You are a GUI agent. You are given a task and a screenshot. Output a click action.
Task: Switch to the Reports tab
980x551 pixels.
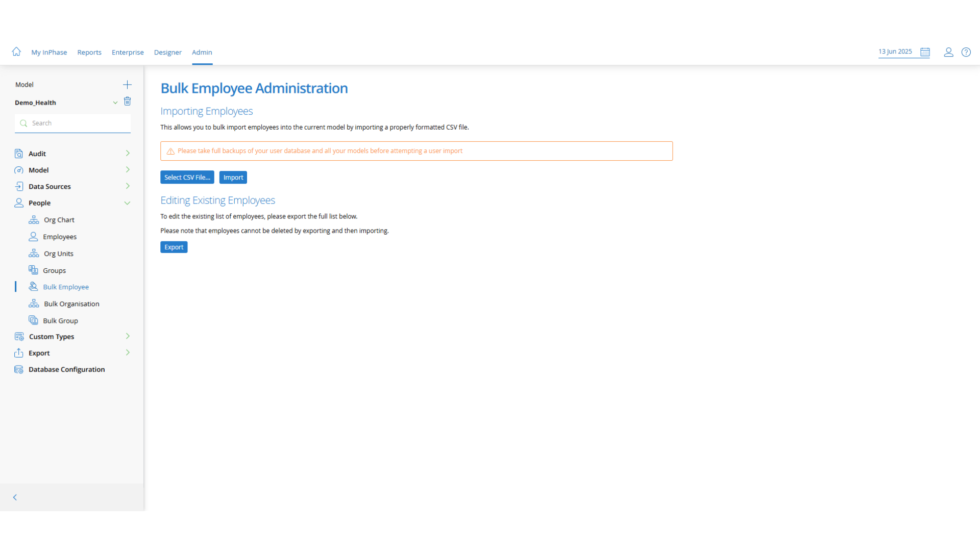pos(89,52)
